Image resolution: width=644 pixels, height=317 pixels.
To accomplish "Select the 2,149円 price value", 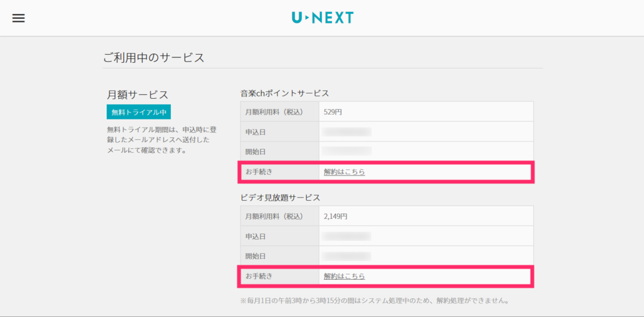I will [x=336, y=216].
